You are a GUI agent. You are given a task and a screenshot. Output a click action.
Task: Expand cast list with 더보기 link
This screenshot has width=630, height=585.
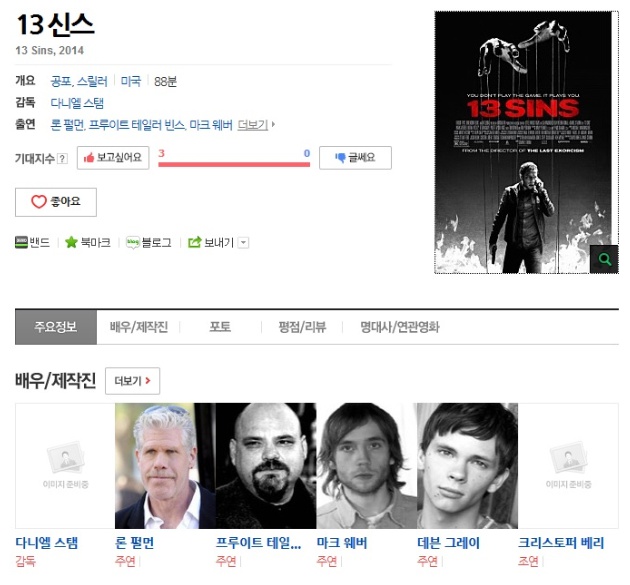pyautogui.click(x=256, y=125)
